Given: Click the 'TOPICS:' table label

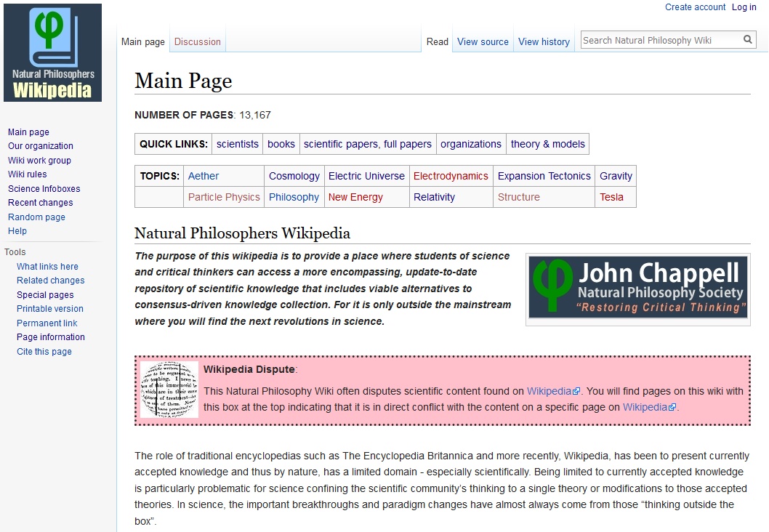Looking at the screenshot, I should coord(159,176).
